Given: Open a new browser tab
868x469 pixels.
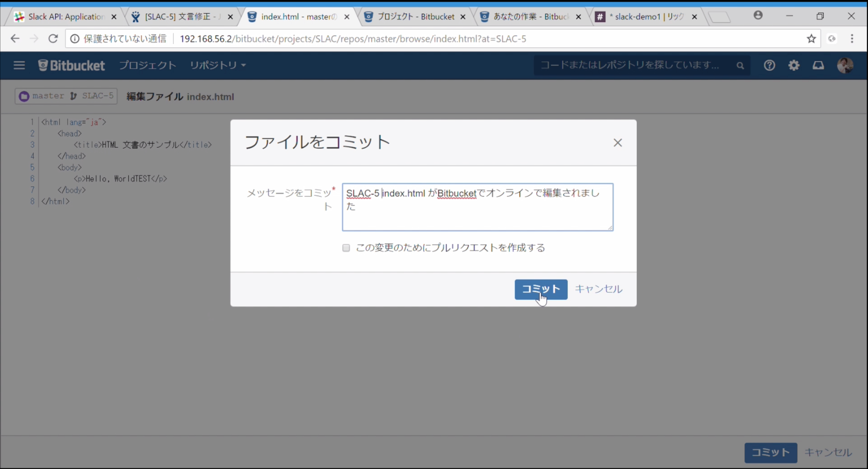Looking at the screenshot, I should (719, 17).
